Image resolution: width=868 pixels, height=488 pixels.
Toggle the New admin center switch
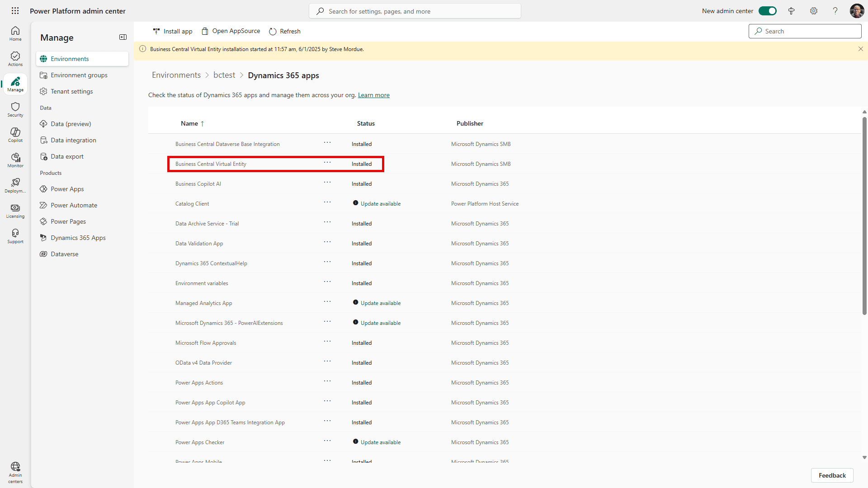(x=767, y=11)
